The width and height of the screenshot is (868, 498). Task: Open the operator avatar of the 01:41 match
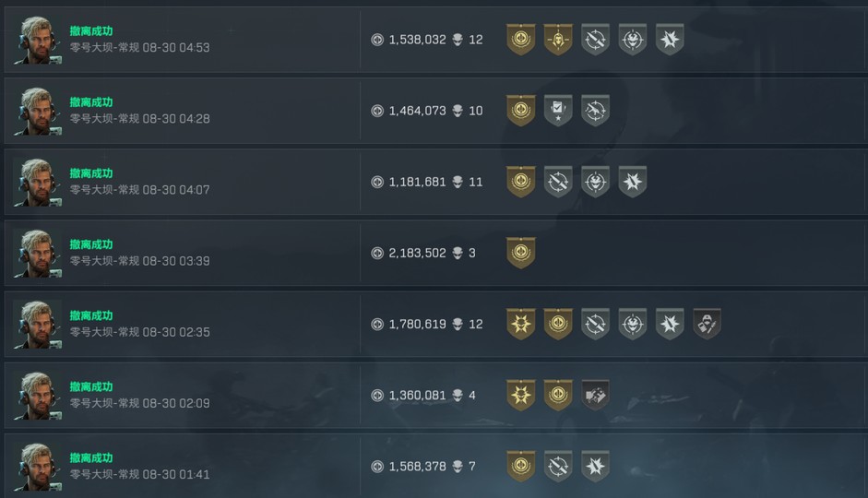(37, 467)
